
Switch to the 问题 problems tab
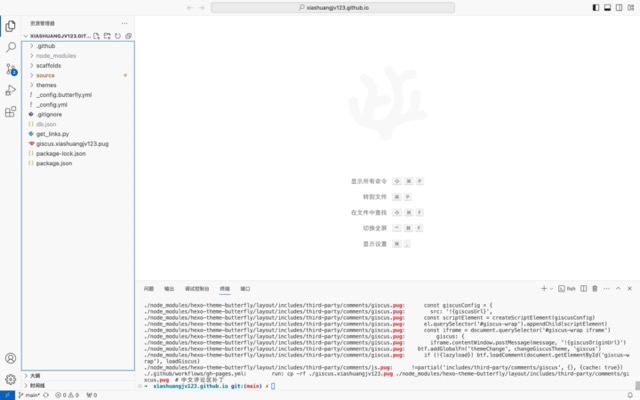149,287
